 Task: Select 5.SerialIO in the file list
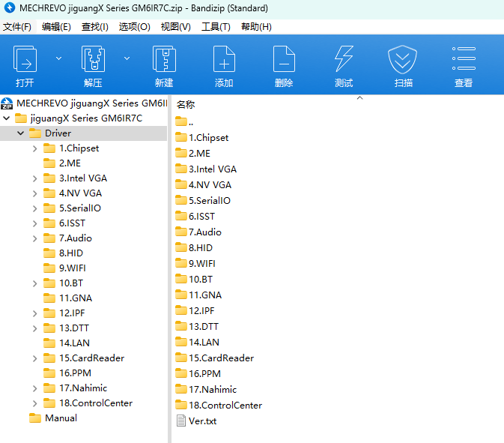click(x=203, y=201)
